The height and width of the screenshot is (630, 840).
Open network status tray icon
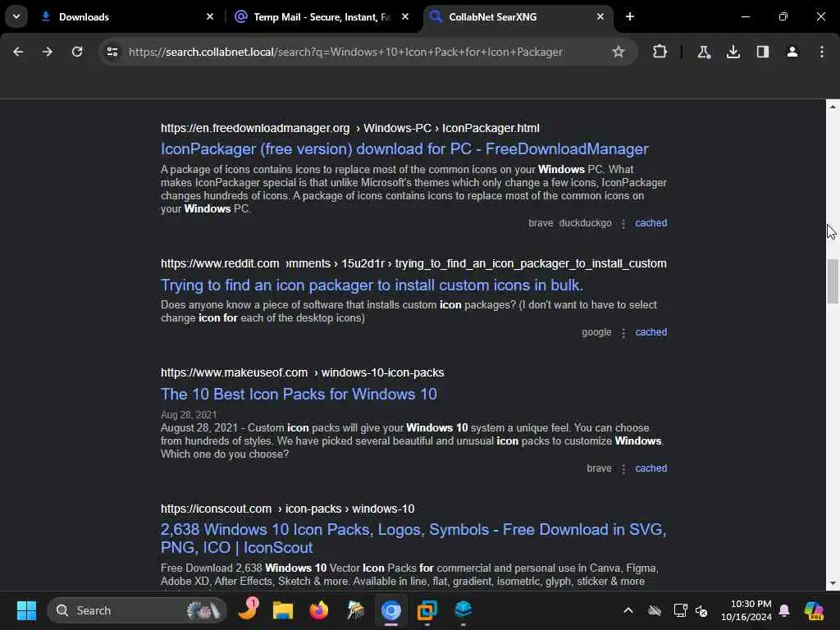[x=680, y=610]
